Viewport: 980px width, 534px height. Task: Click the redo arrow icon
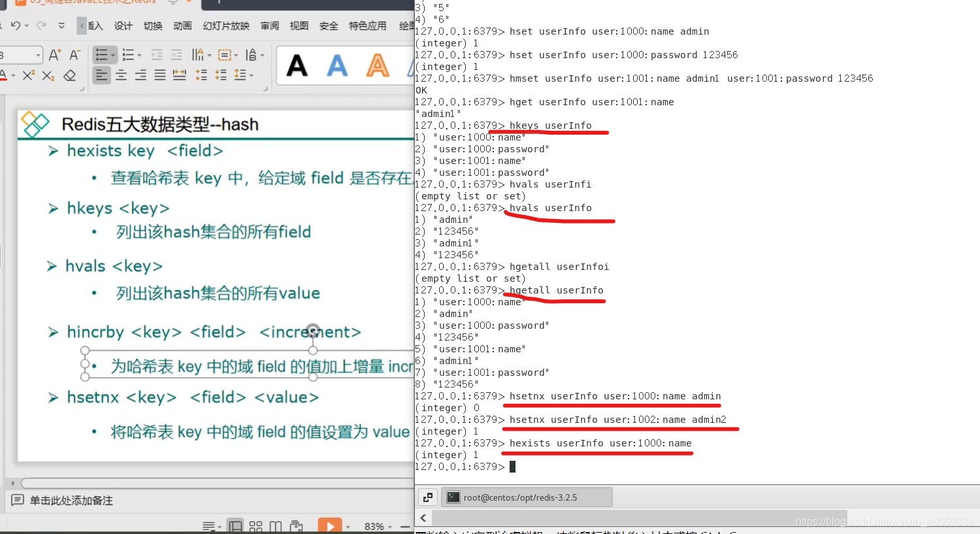click(41, 25)
